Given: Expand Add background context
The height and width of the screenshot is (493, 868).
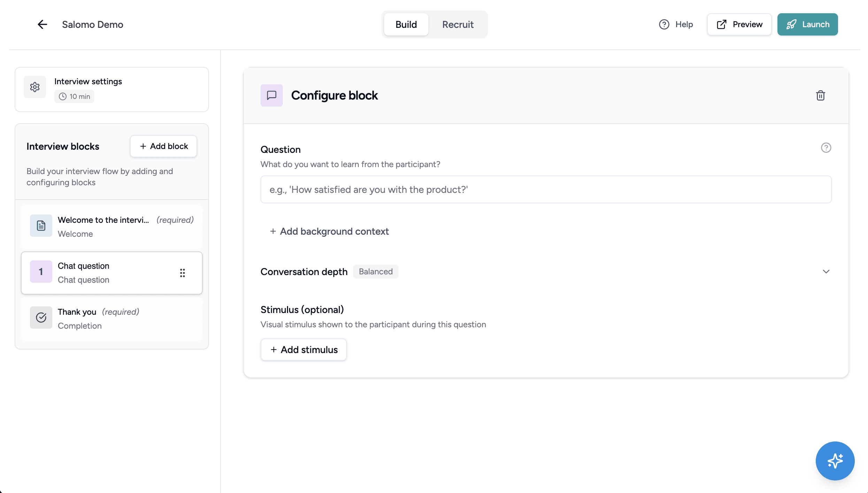Looking at the screenshot, I should pos(329,231).
